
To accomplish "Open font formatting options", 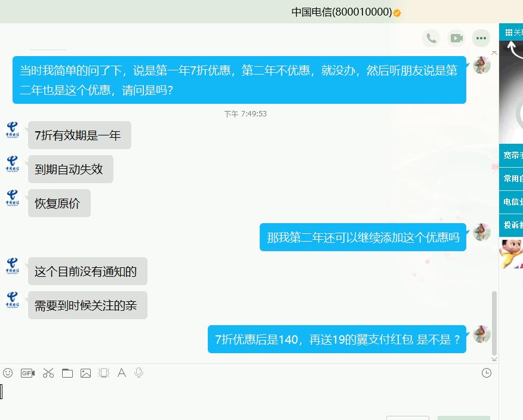I will point(122,373).
